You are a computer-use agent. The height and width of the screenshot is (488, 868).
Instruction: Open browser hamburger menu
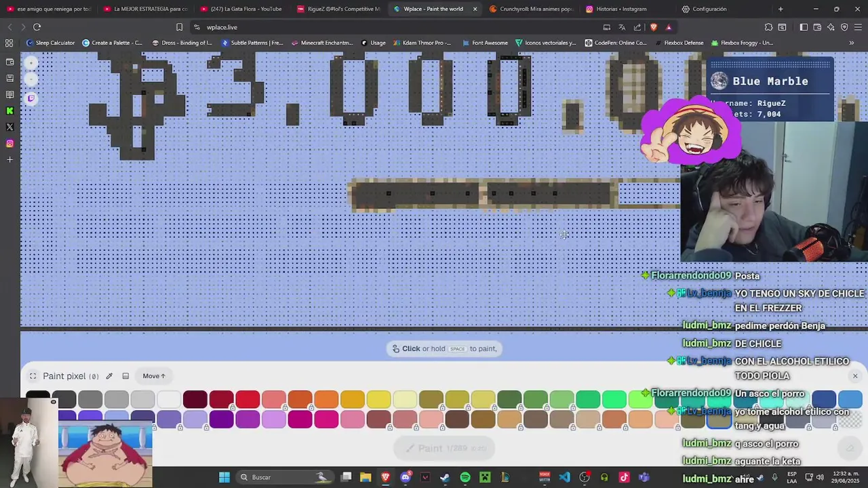(859, 27)
